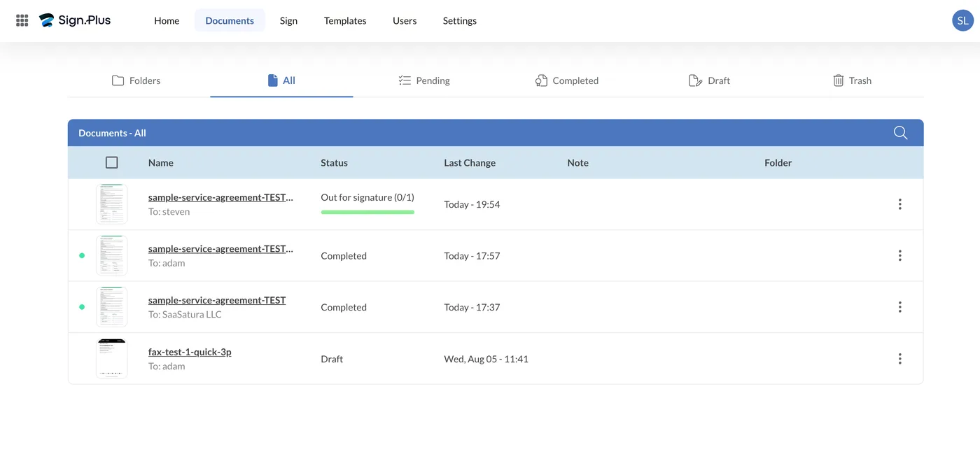
Task: Click 'Wed, Aug 05 - 11:41' timestamp
Action: pos(486,359)
